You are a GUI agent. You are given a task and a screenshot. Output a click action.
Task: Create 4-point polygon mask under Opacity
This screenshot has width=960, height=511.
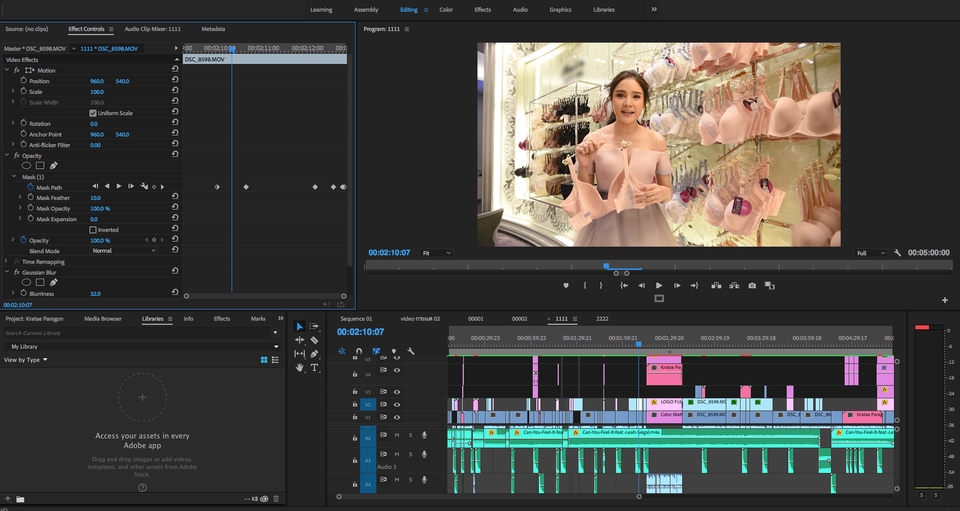click(x=40, y=165)
